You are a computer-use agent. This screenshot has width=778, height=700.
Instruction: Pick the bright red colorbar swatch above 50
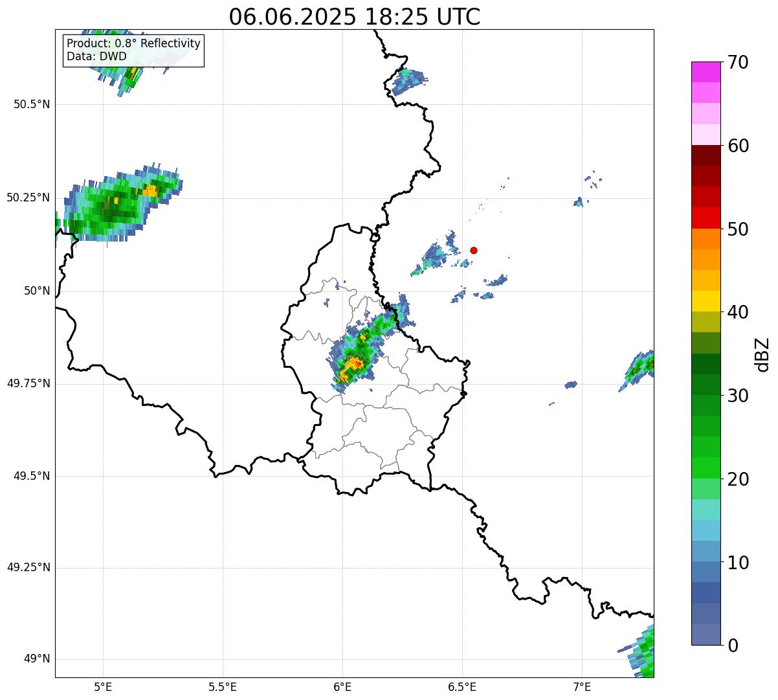pos(706,218)
